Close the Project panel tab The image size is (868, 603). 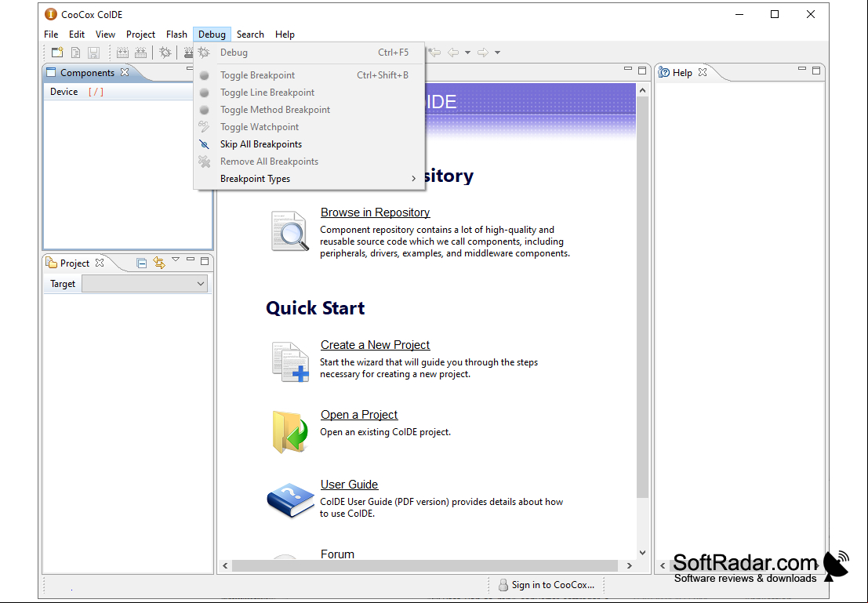click(x=100, y=263)
